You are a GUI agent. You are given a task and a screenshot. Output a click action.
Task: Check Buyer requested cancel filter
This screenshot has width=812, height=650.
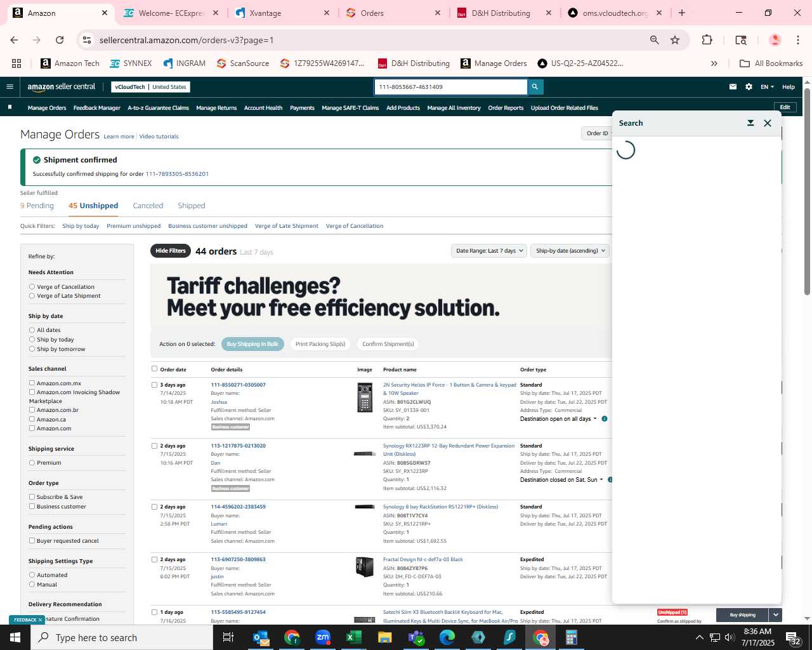(x=32, y=540)
